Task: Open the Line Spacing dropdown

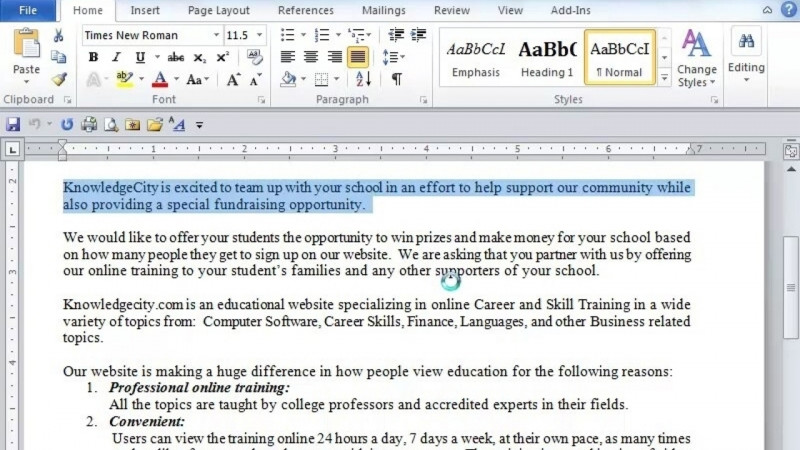Action: coord(393,57)
